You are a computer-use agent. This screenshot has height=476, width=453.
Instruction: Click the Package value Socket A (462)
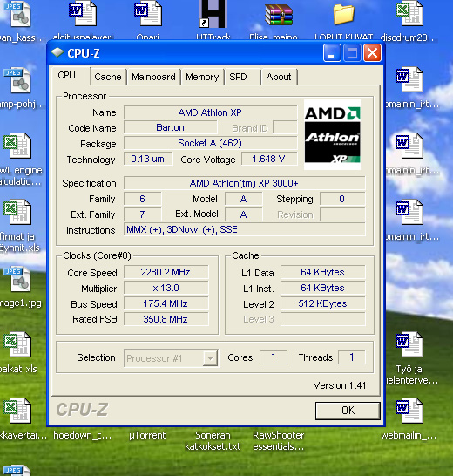[x=210, y=143]
